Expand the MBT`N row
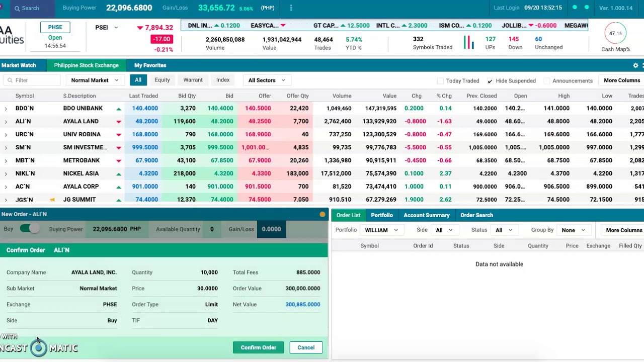 [6, 161]
